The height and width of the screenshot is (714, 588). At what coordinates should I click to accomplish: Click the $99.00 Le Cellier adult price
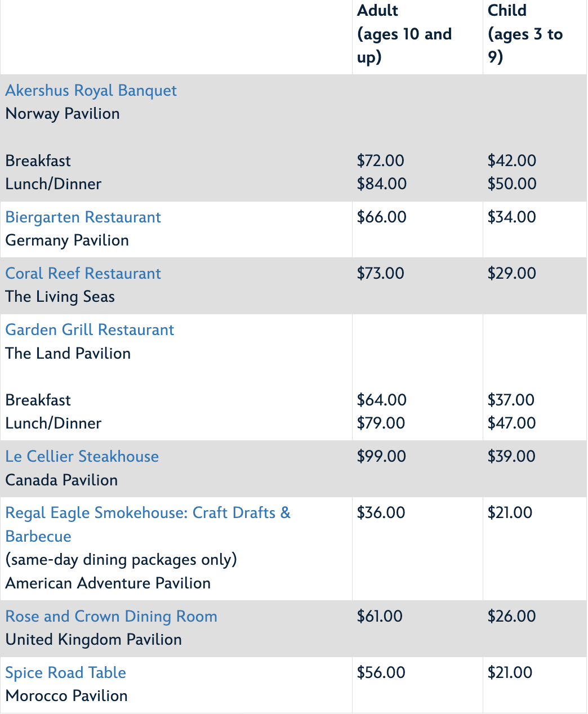pos(381,457)
